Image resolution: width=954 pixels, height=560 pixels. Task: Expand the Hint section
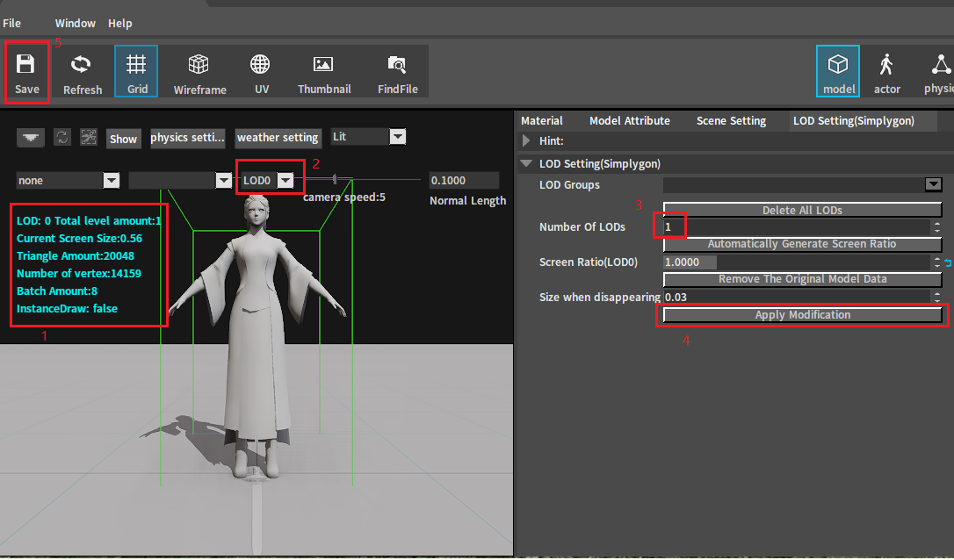coord(526,140)
